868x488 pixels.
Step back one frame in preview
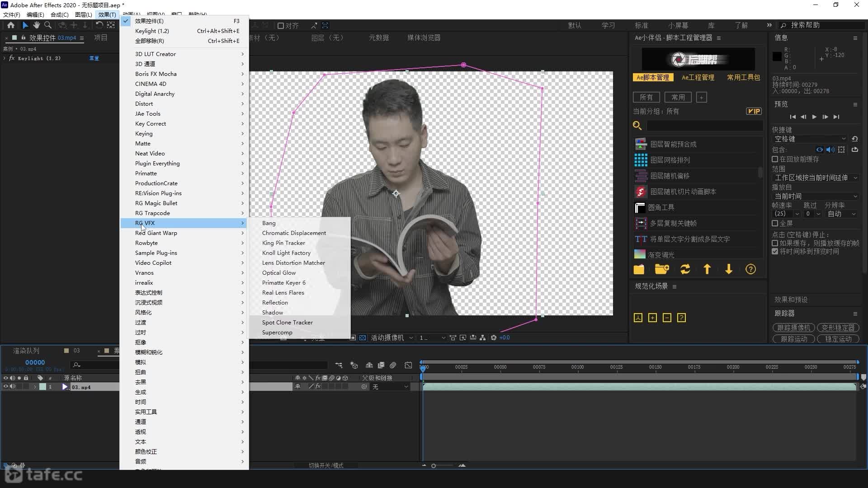pyautogui.click(x=803, y=117)
